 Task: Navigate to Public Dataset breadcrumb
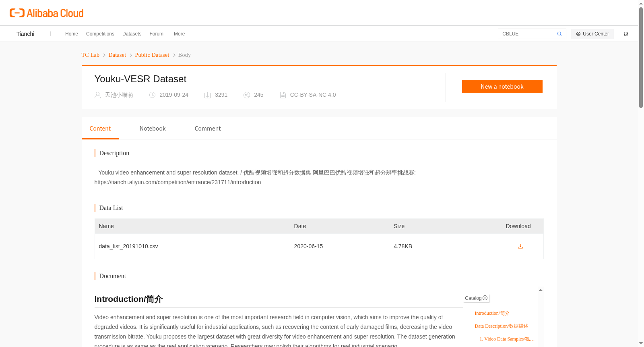[x=152, y=55]
